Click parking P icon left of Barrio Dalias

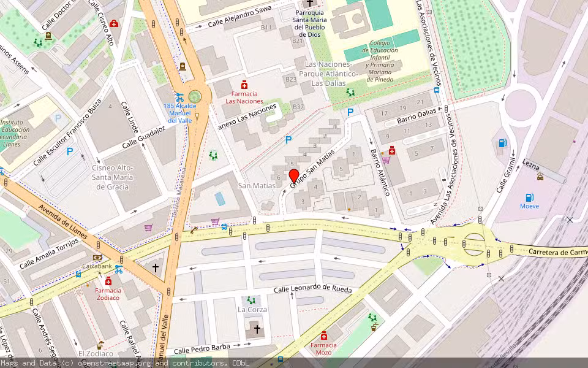350,112
